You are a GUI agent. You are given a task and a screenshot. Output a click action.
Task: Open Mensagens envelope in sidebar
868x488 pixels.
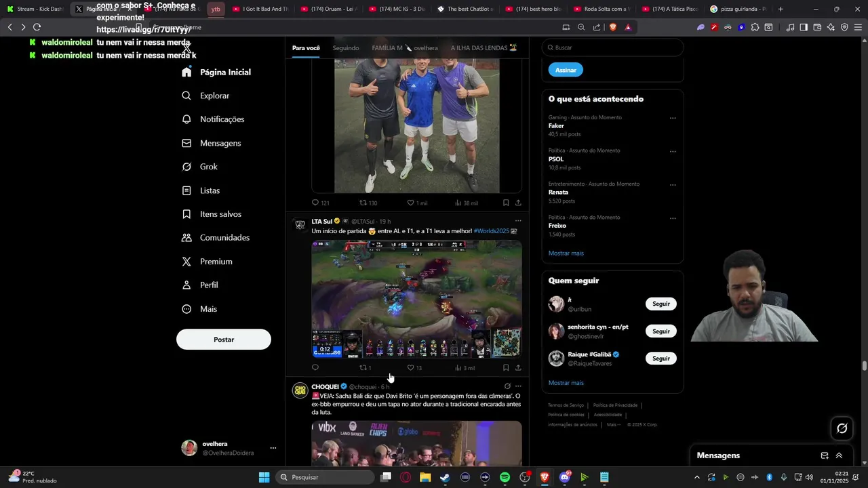(x=212, y=143)
